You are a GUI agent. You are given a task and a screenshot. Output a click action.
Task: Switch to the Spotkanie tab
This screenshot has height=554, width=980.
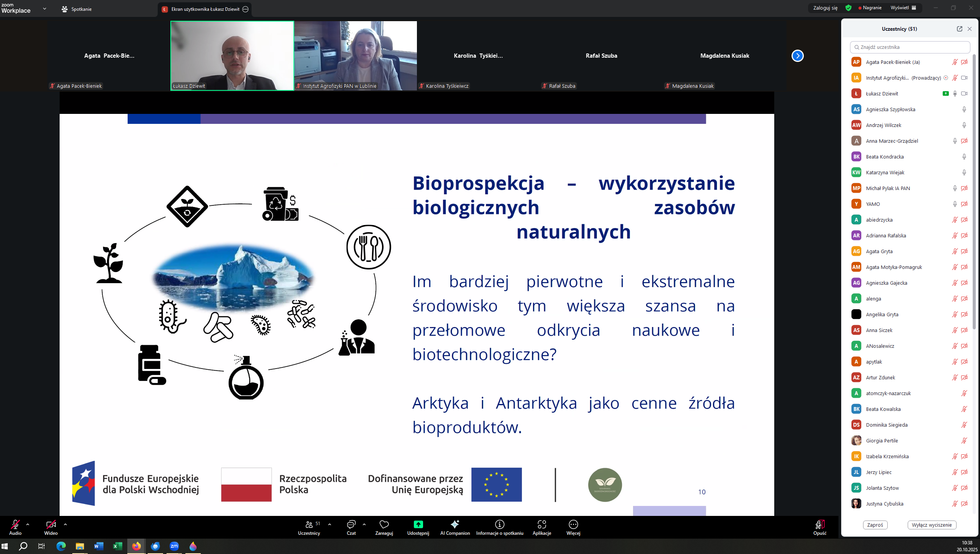(77, 9)
